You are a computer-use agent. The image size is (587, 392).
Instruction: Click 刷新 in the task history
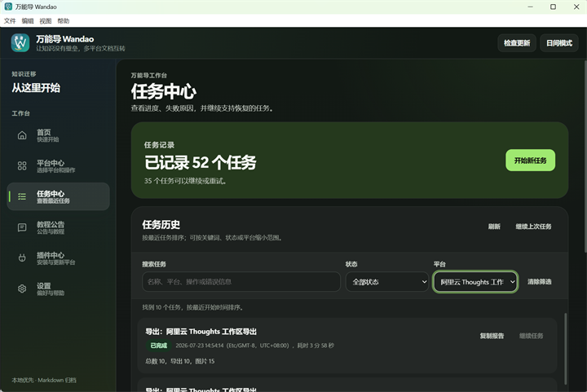tap(494, 227)
